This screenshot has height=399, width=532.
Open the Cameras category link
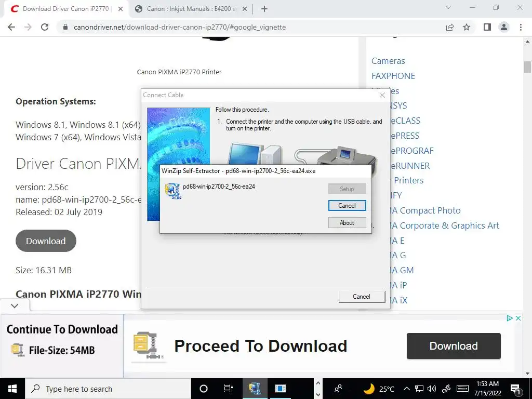[388, 61]
